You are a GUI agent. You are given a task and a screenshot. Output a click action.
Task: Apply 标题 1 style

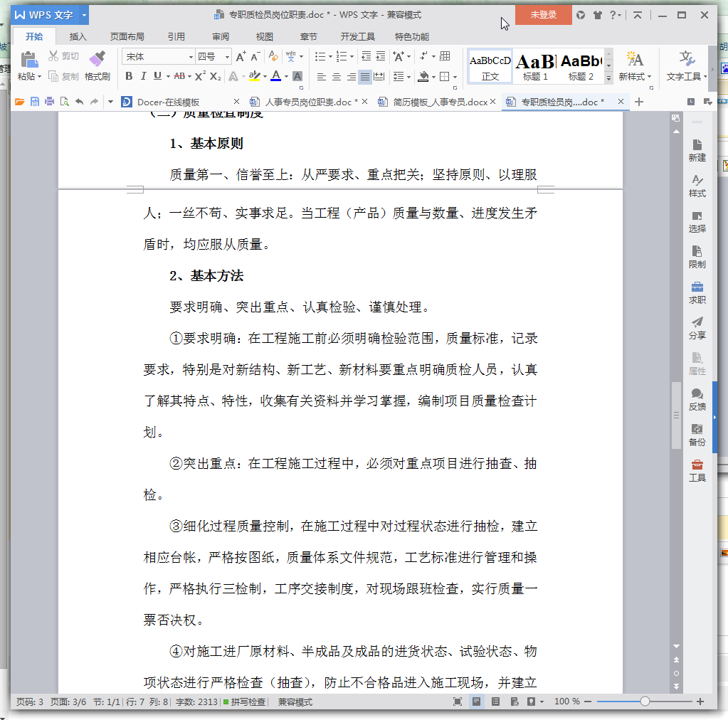535,66
